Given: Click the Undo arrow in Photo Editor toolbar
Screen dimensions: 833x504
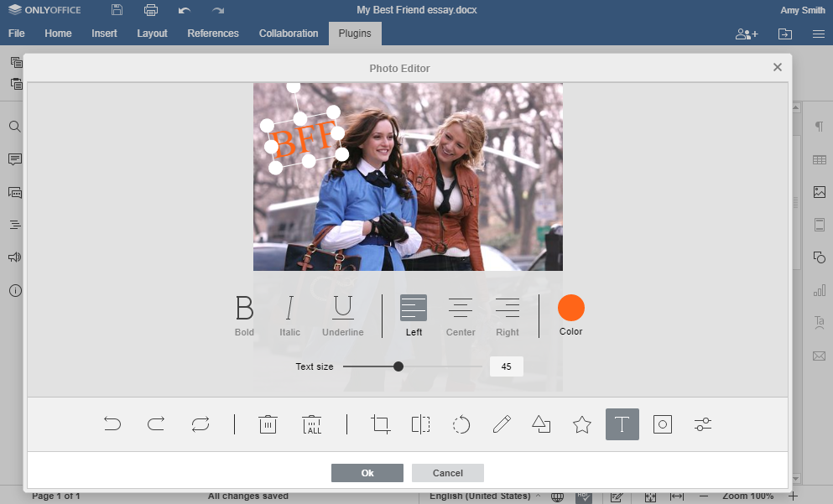Looking at the screenshot, I should (x=112, y=423).
